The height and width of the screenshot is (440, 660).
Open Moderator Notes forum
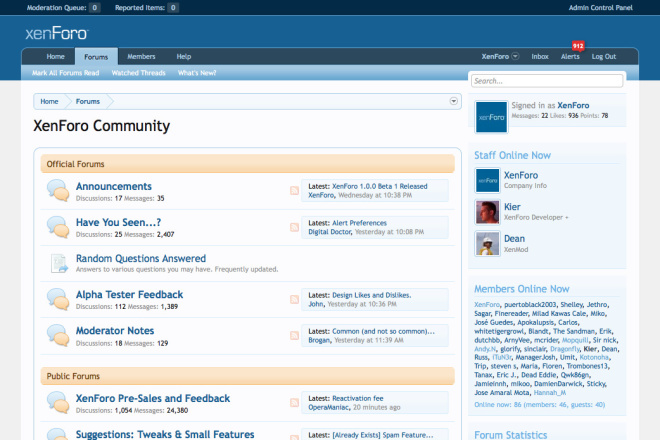point(115,331)
